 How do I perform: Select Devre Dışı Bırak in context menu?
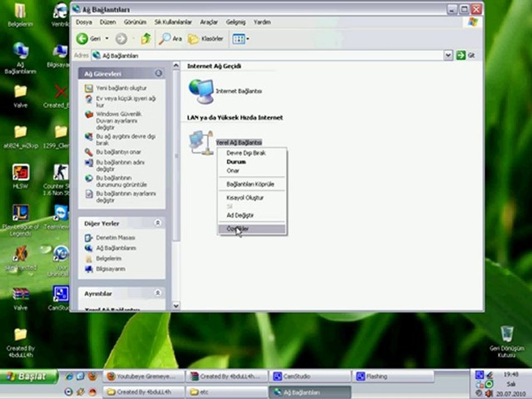click(x=252, y=153)
